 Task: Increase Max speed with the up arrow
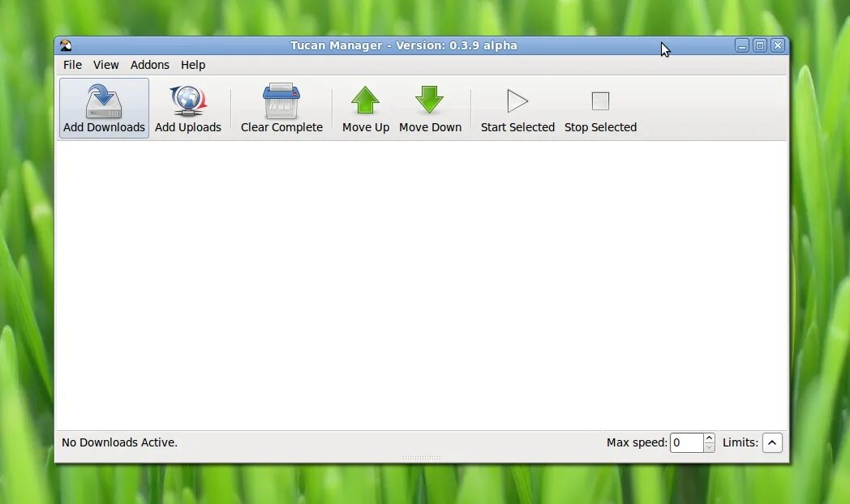709,438
